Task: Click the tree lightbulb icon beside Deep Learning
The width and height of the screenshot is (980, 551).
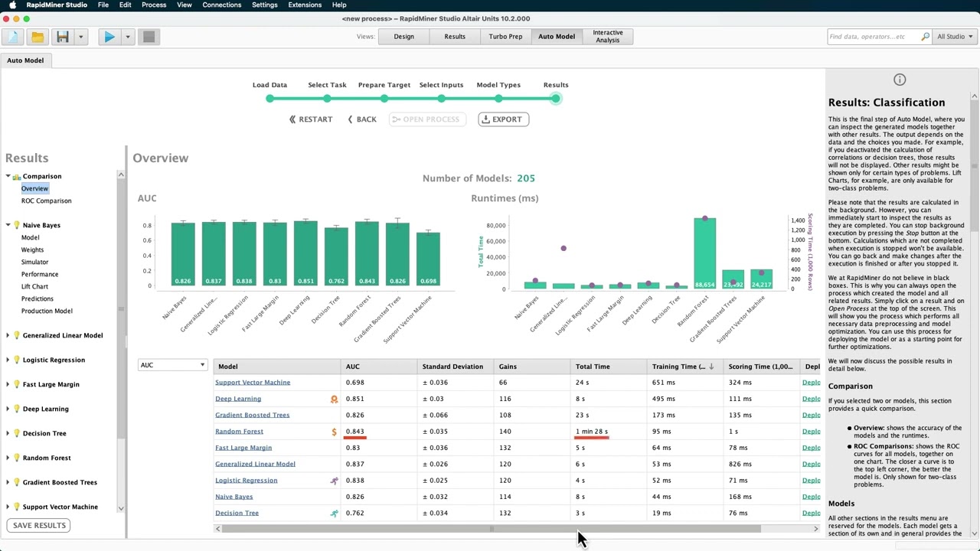Action: coord(17,409)
